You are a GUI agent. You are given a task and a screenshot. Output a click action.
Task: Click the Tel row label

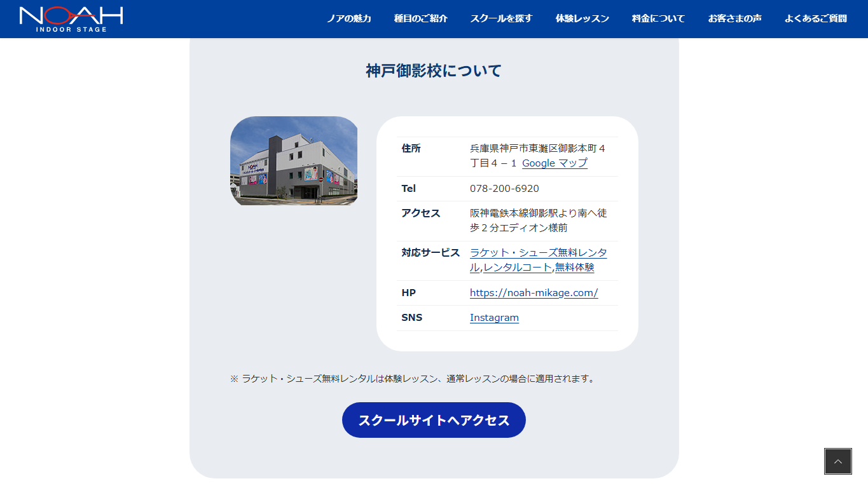(408, 189)
